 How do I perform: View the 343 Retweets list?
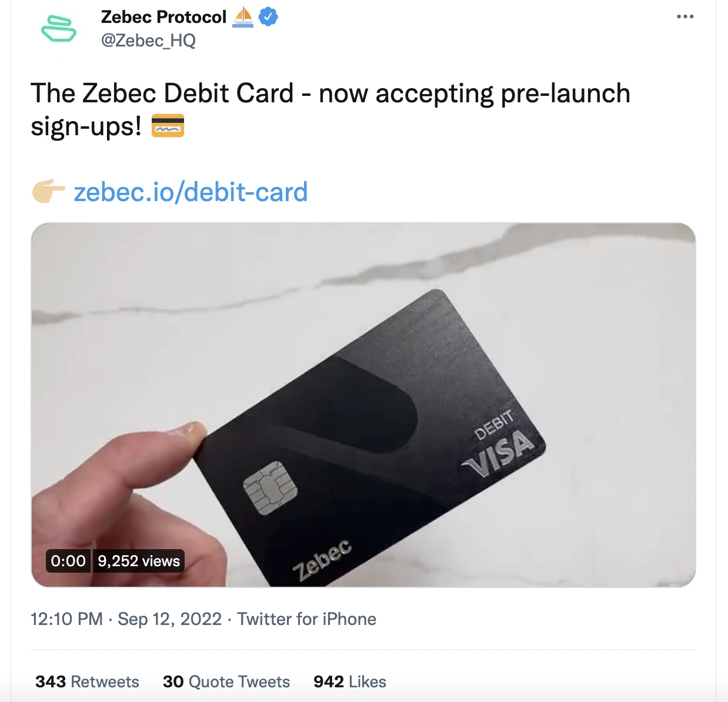pos(87,681)
